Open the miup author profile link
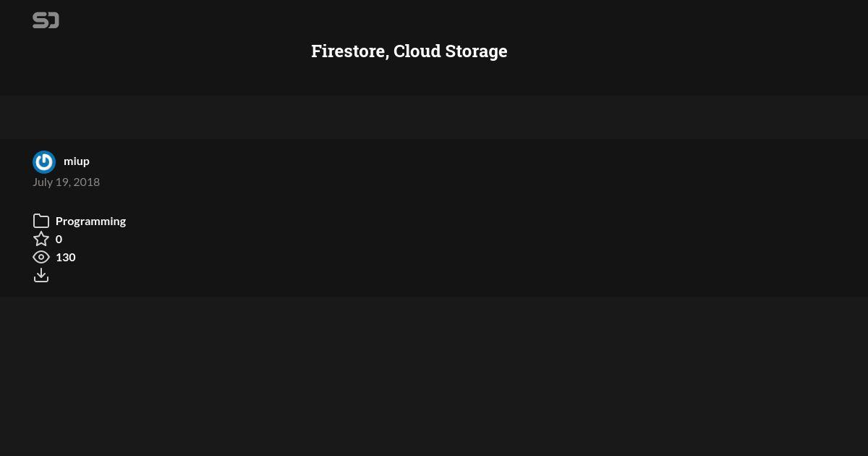 tap(77, 161)
